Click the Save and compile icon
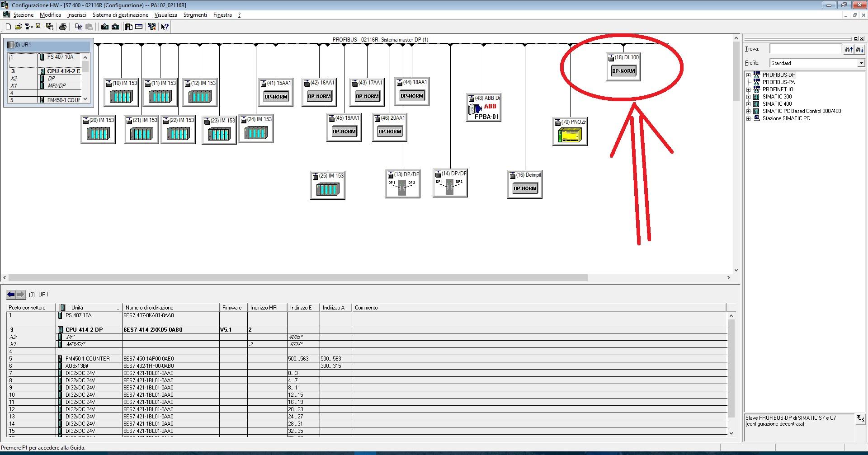Image resolution: width=868 pixels, height=455 pixels. point(49,27)
